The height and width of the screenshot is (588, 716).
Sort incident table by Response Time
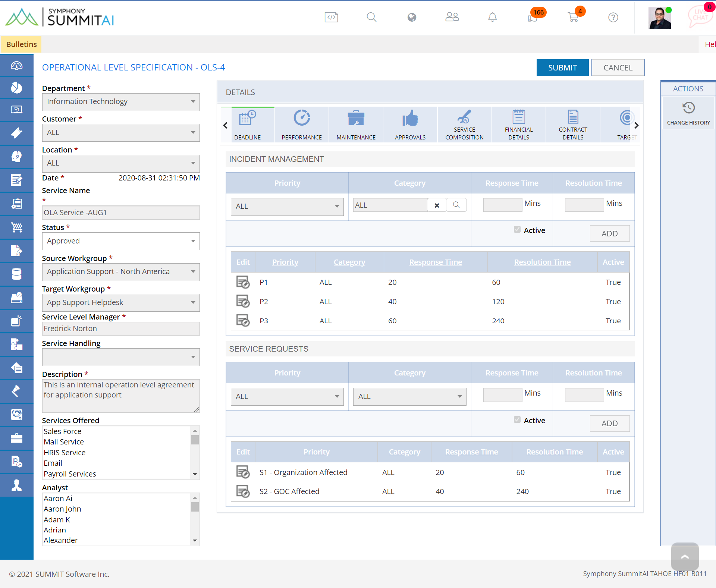click(436, 262)
